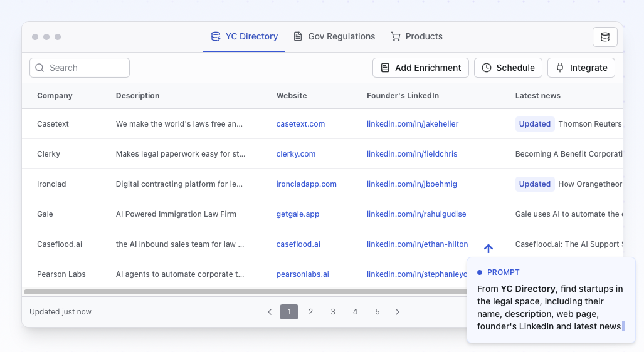The height and width of the screenshot is (352, 644).
Task: Open the linkedin.com/in/rahulgudise link
Action: pos(416,214)
